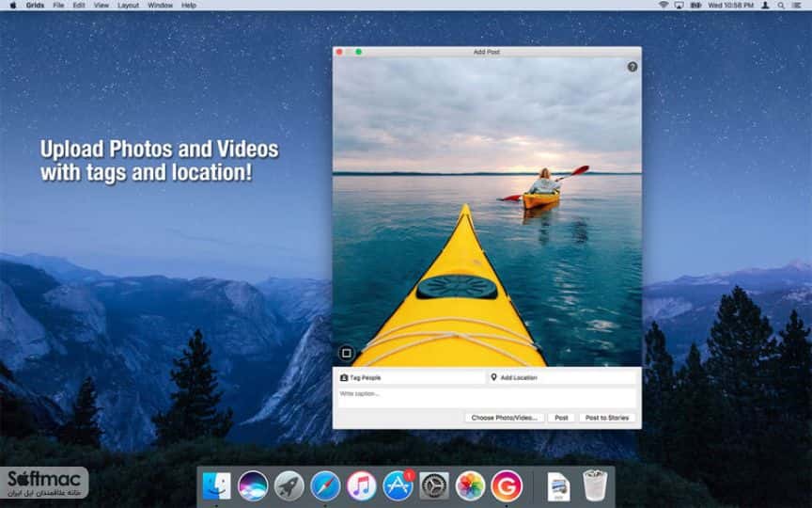
Task: Open the Layout menu
Action: (x=128, y=6)
